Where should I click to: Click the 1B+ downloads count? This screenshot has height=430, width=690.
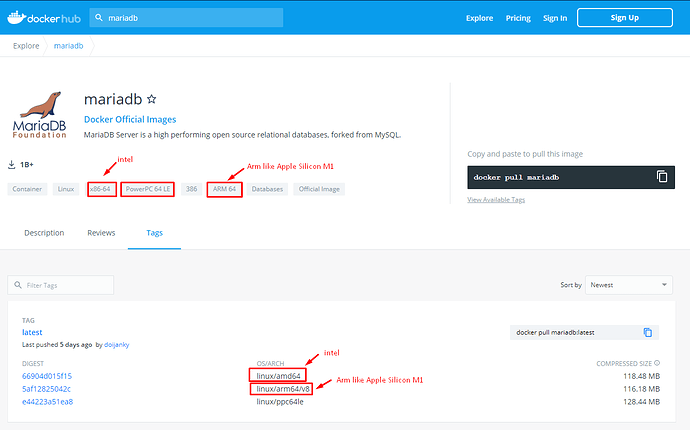coord(26,165)
